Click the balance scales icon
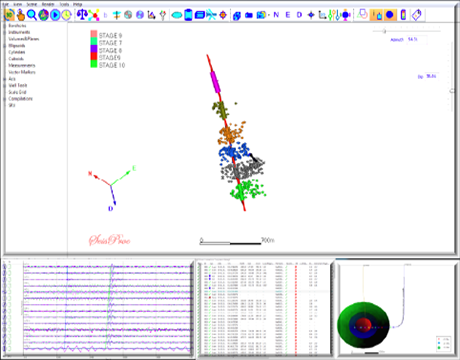Viewport: 460px width, 360px height. pos(82,15)
